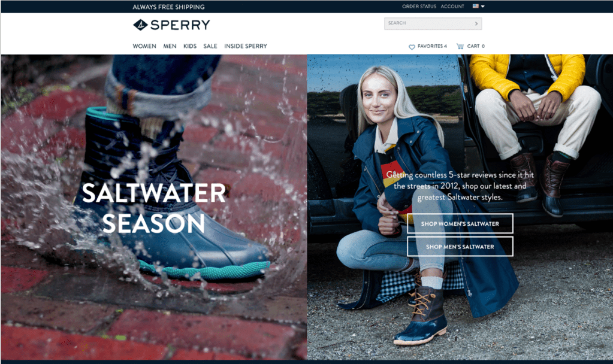Expand the country selector dropdown arrow

click(483, 6)
